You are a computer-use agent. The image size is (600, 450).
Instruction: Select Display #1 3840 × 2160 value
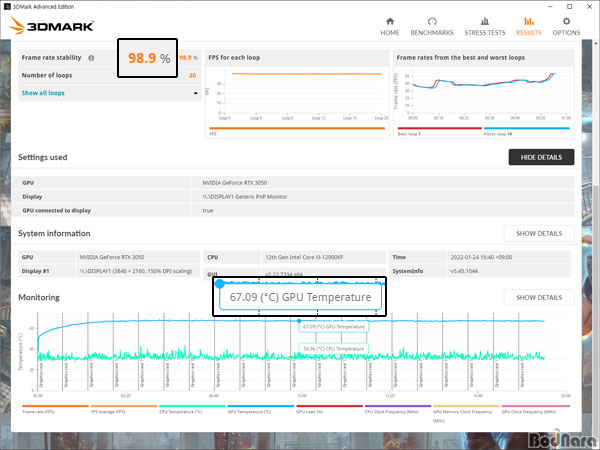coord(136,271)
